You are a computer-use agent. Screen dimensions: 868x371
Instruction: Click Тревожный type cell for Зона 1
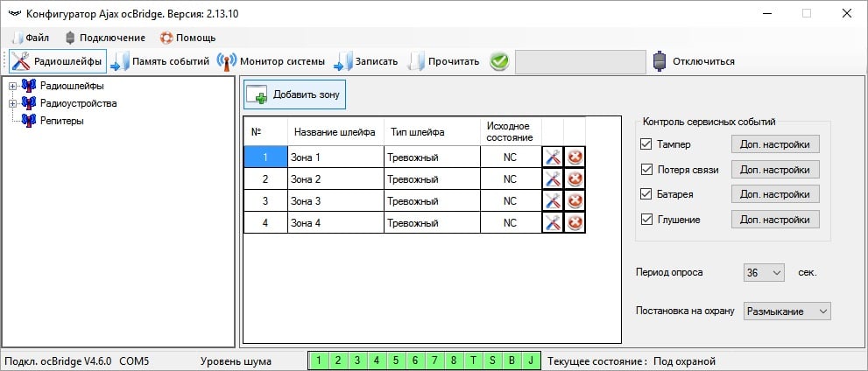click(x=432, y=157)
